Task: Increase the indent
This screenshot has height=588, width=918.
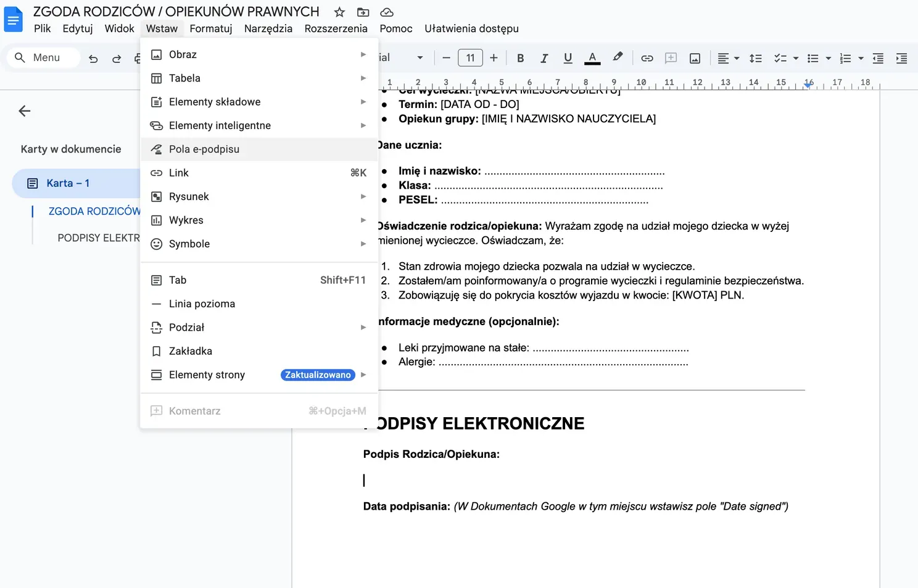Action: [x=901, y=58]
